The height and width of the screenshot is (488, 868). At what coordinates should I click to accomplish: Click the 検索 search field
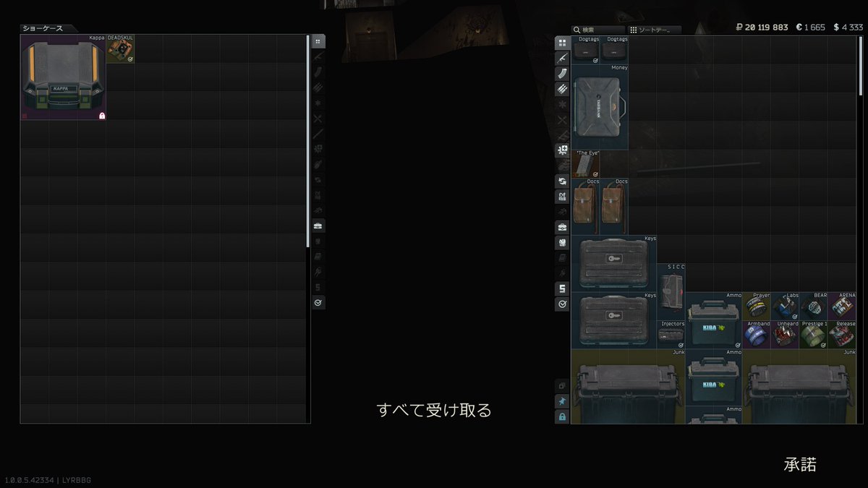click(598, 30)
